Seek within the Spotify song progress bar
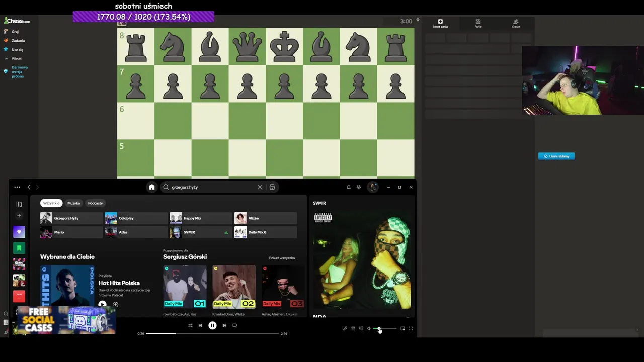Image resolution: width=644 pixels, height=362 pixels. tap(212, 333)
